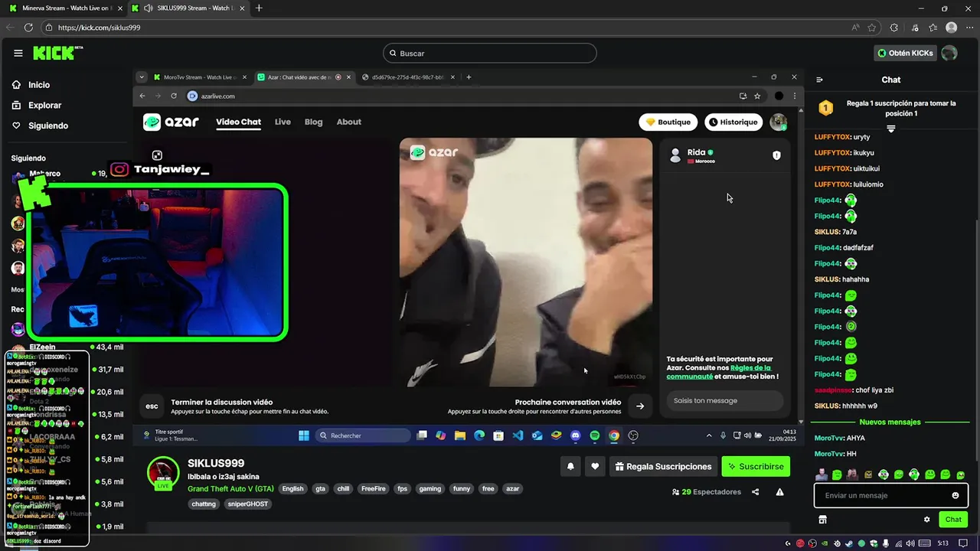Image resolution: width=980 pixels, height=551 pixels.
Task: Collapse the chat panel arrow icon
Action: pyautogui.click(x=819, y=80)
